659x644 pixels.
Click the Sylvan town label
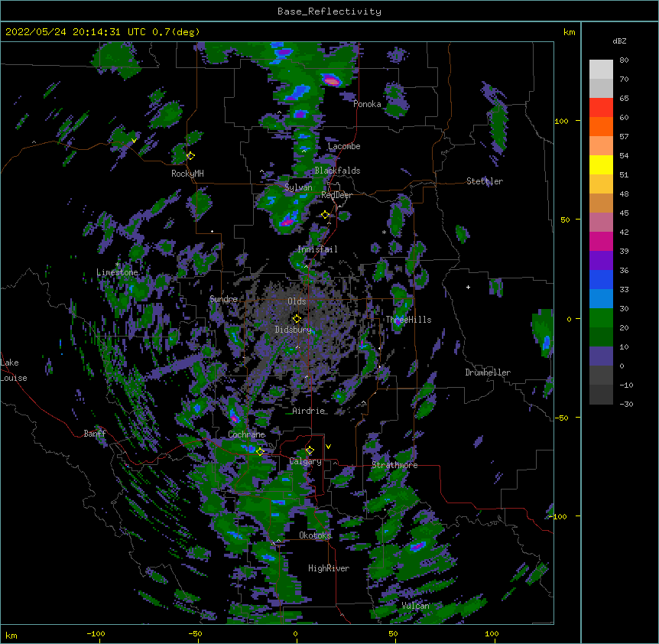(298, 187)
